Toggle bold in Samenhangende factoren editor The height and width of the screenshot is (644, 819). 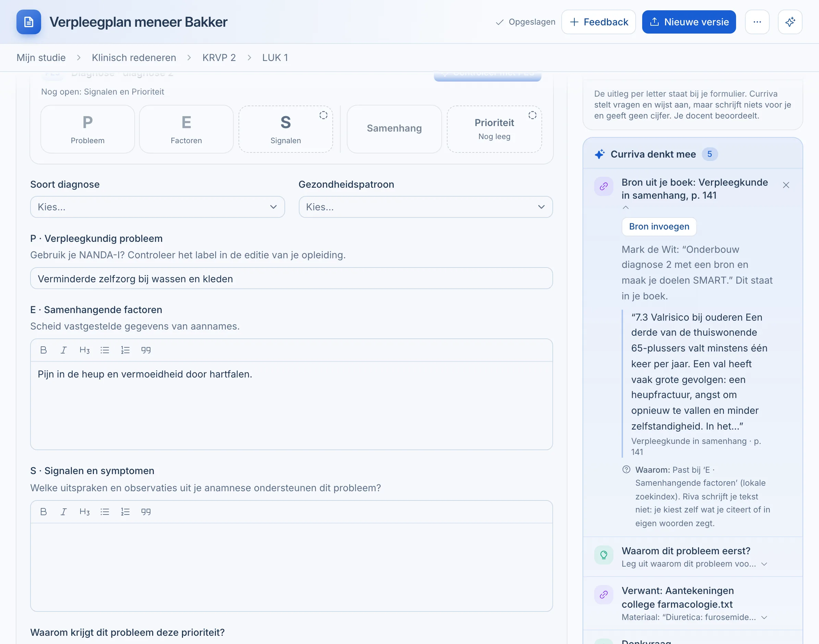point(44,350)
